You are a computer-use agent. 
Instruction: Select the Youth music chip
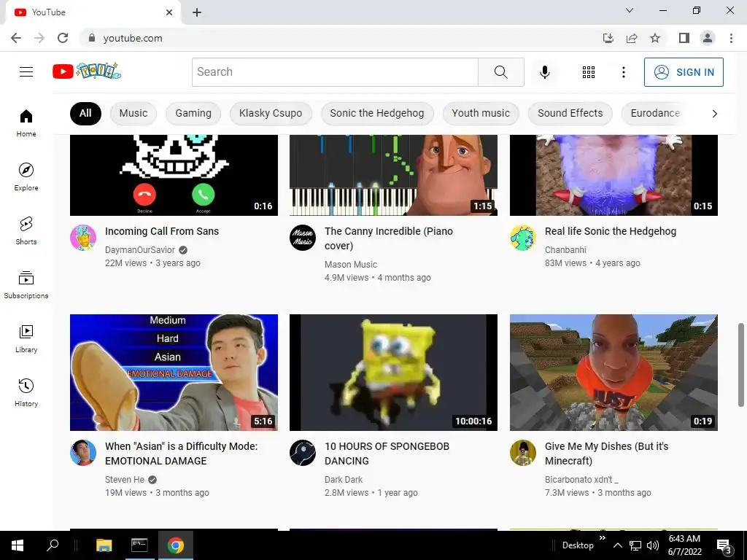tap(481, 113)
